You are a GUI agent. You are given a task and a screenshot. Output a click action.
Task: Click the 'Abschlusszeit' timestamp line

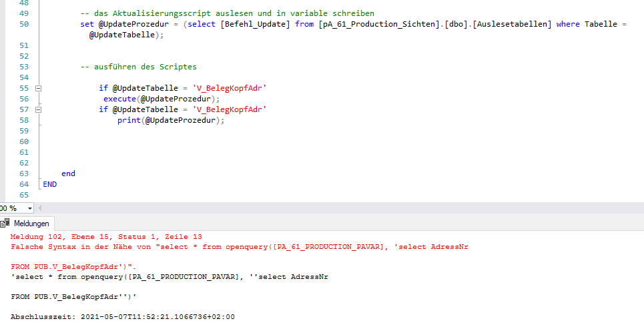[x=123, y=317]
